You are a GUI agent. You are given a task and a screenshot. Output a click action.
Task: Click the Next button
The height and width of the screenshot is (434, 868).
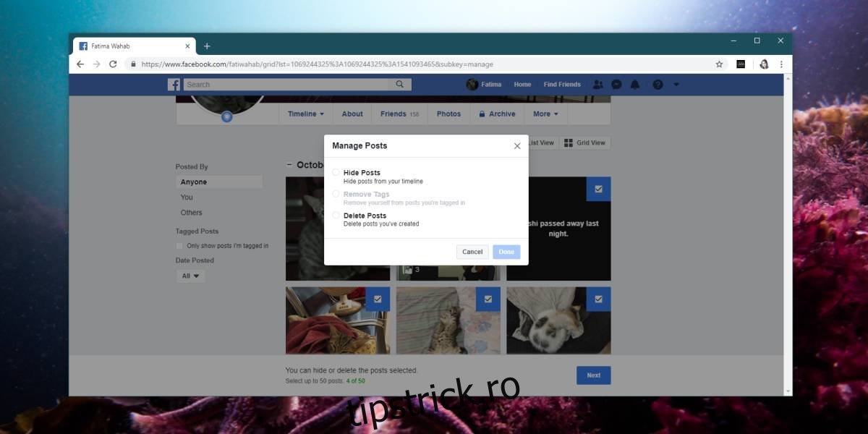click(594, 375)
